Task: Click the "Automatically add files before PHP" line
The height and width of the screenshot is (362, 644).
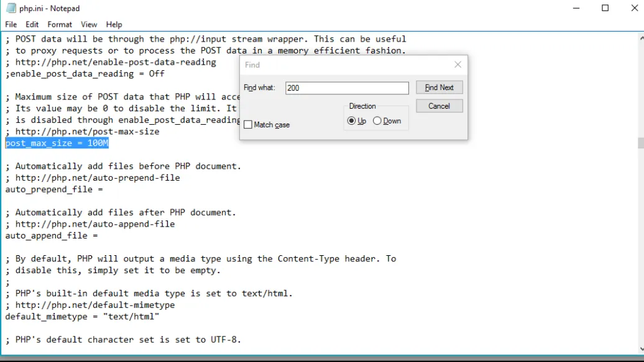Action: tap(123, 166)
